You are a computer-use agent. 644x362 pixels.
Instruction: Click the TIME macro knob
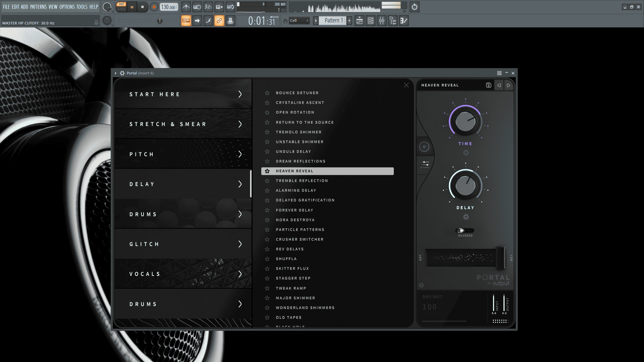[x=465, y=121]
